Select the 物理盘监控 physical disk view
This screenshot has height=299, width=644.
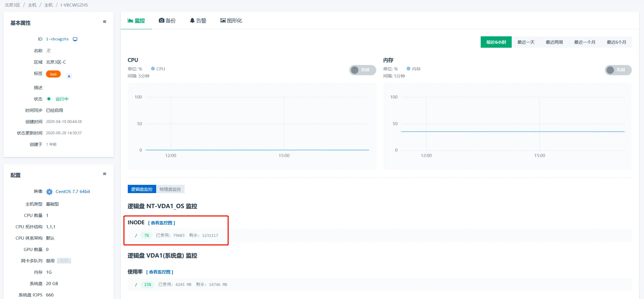[x=170, y=189]
